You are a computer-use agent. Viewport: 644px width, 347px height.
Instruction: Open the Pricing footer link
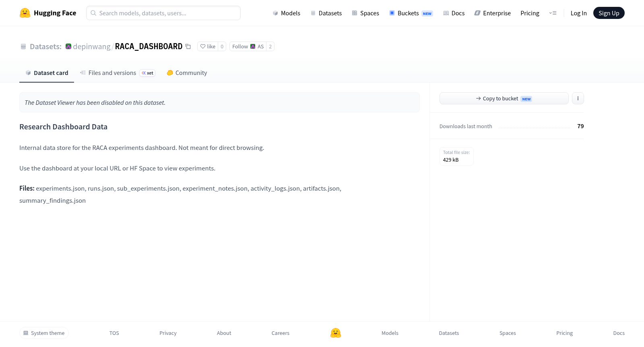[564, 333]
